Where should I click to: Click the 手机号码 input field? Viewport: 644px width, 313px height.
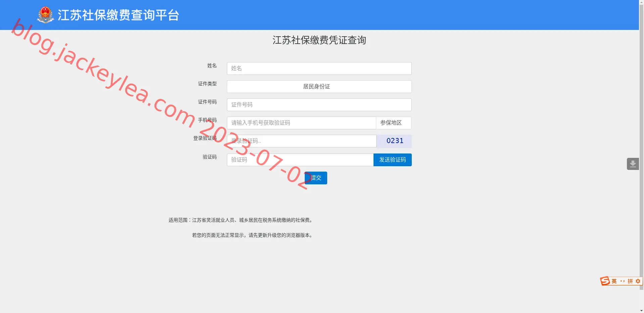pyautogui.click(x=301, y=123)
